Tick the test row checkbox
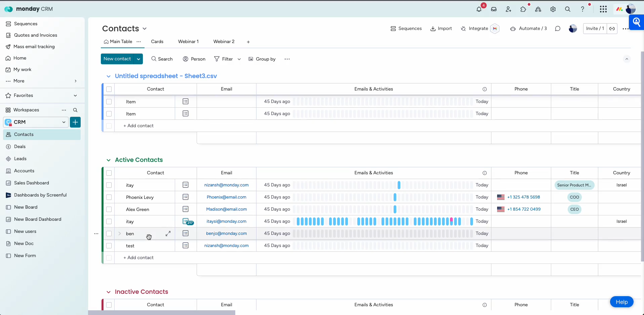This screenshot has height=315, width=644. tap(109, 246)
